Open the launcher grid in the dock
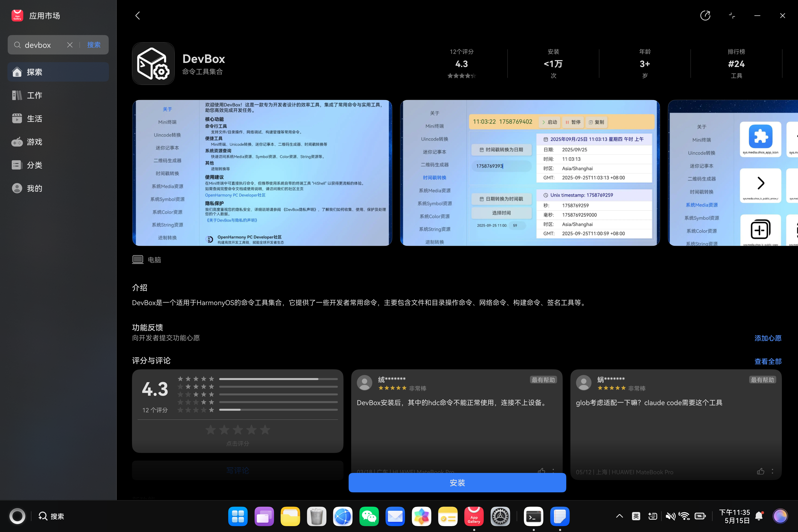The width and height of the screenshot is (798, 532). (238, 516)
